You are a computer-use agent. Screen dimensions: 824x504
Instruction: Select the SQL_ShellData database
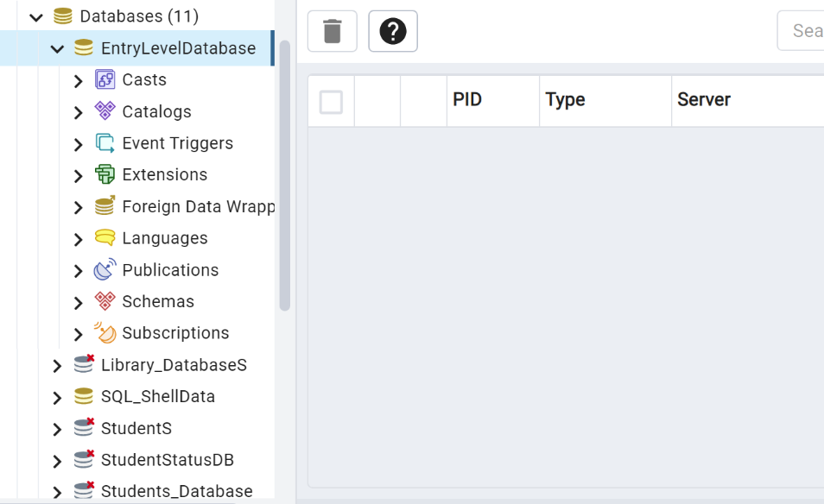pos(157,397)
